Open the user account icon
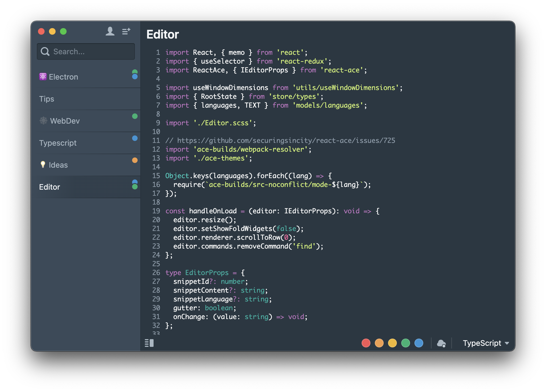 pos(110,31)
